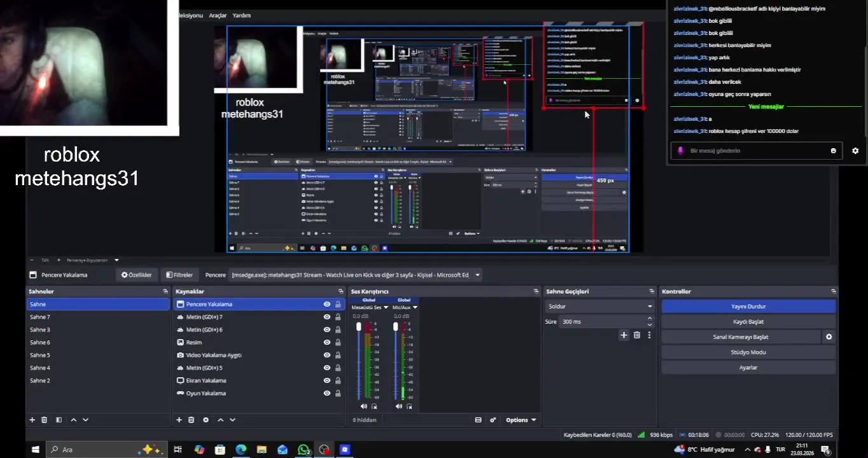Screen dimensions: 868x458
Task: Open source properties gear in Kaynaklar toolbar
Action: pyautogui.click(x=206, y=420)
